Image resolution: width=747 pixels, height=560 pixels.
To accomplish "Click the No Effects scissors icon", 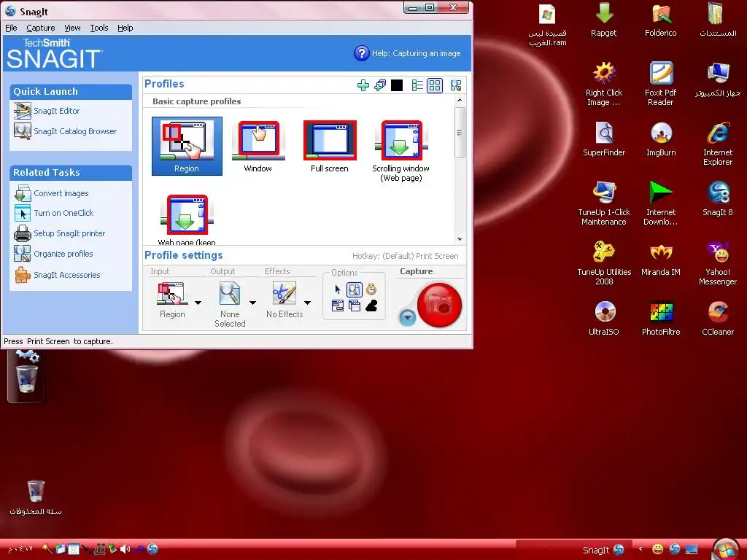I will pos(285,293).
